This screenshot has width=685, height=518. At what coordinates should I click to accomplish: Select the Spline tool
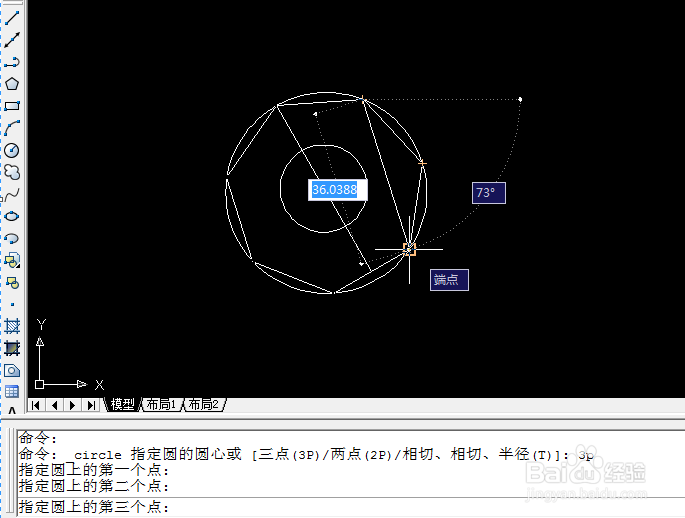[x=12, y=194]
